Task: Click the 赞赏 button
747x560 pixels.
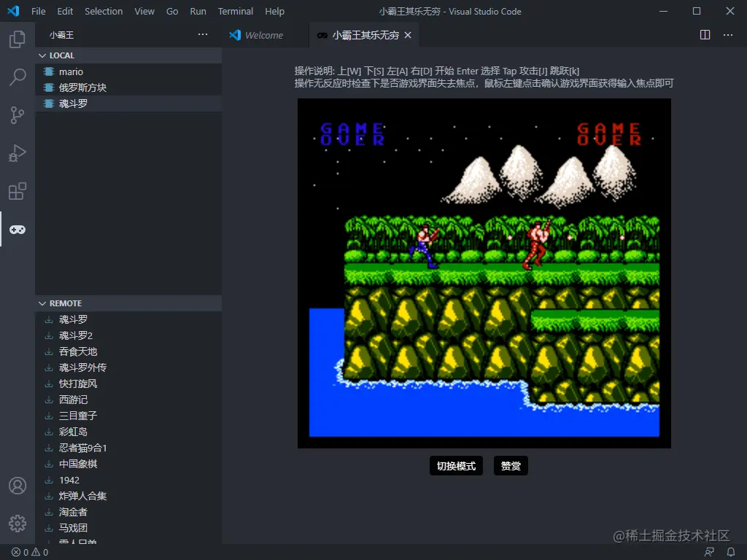Action: pyautogui.click(x=511, y=466)
